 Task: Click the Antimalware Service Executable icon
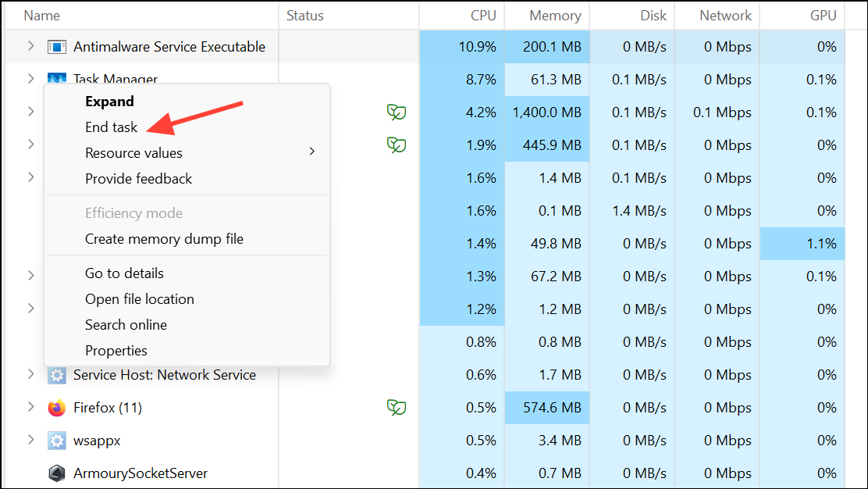pos(56,46)
